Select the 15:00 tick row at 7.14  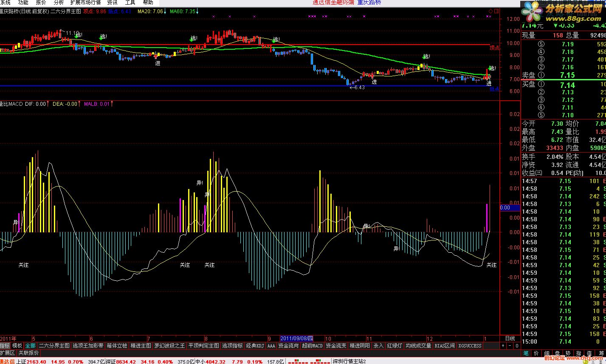[564, 341]
